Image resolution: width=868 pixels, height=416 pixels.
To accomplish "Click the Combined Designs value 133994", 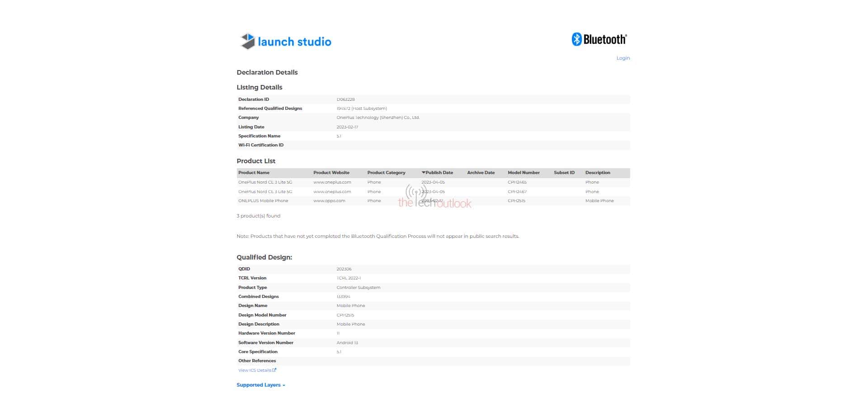I will (344, 297).
